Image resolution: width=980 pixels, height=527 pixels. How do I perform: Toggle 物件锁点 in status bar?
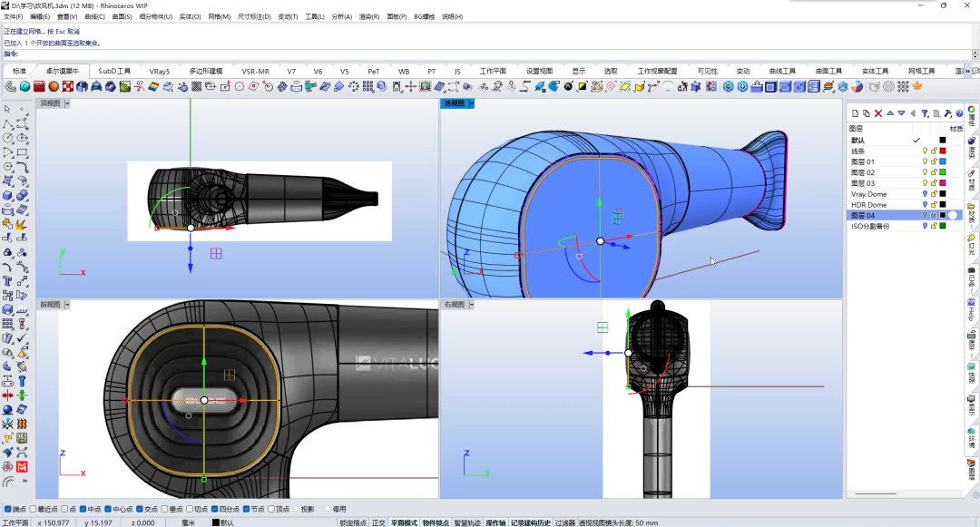tap(436, 522)
